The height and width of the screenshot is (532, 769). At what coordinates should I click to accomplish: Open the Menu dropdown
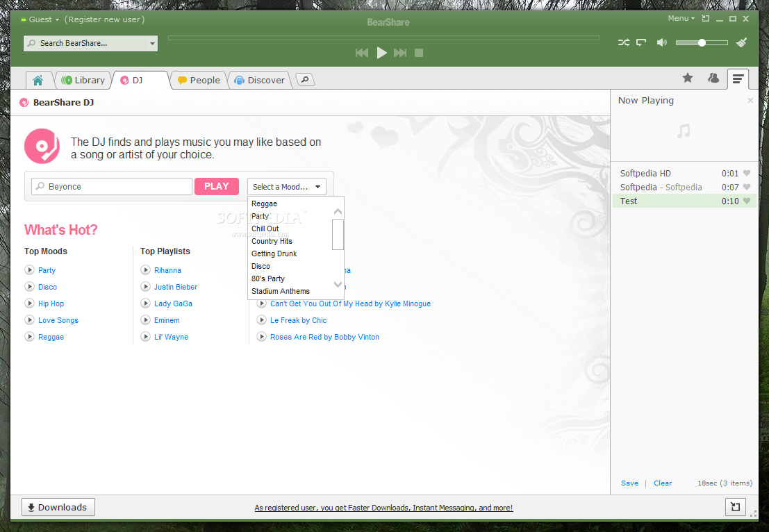681,18
